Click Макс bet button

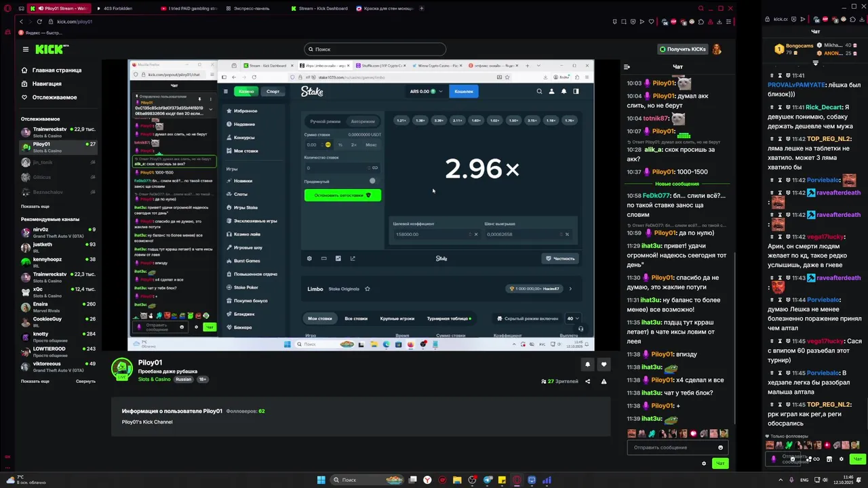tap(371, 144)
